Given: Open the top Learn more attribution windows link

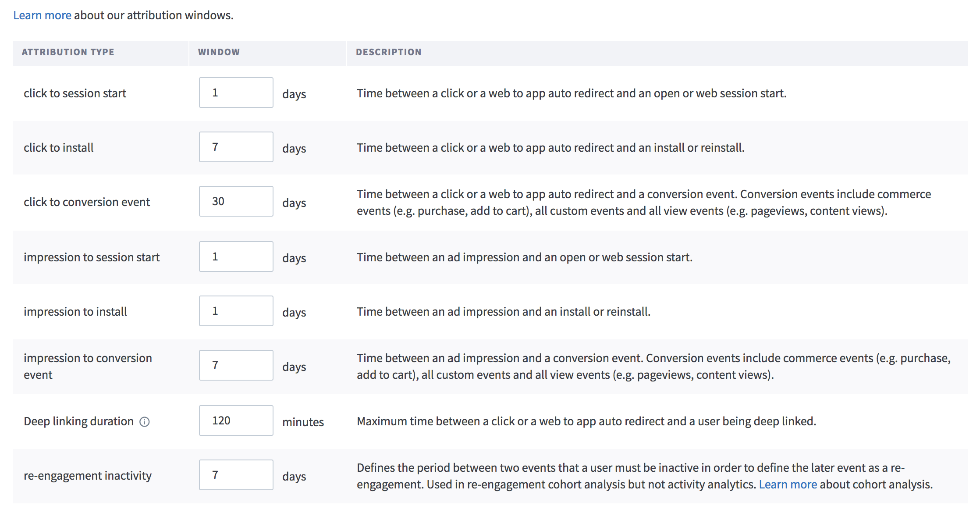Looking at the screenshot, I should coord(42,15).
